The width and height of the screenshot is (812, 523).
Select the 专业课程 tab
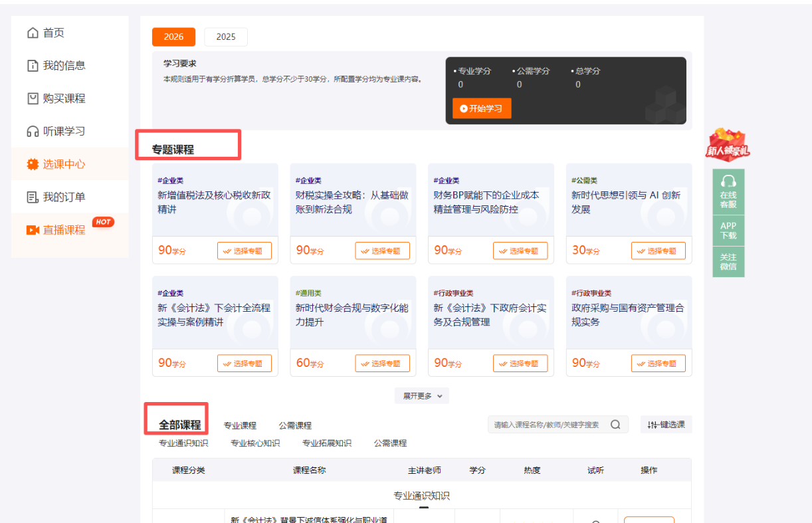[x=240, y=425]
